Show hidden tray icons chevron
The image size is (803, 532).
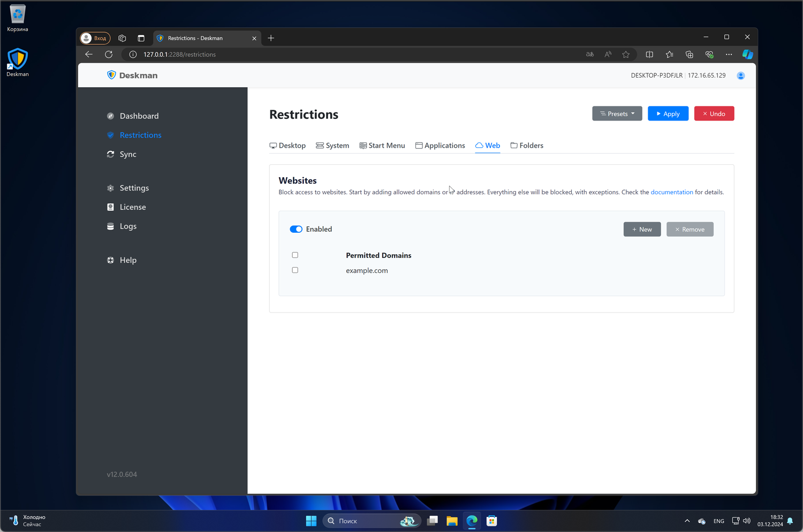pos(687,521)
